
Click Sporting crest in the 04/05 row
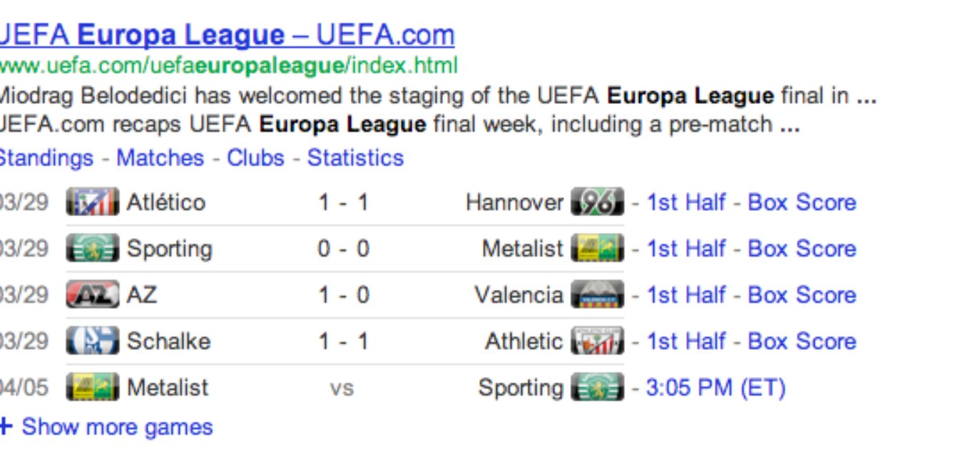point(597,388)
